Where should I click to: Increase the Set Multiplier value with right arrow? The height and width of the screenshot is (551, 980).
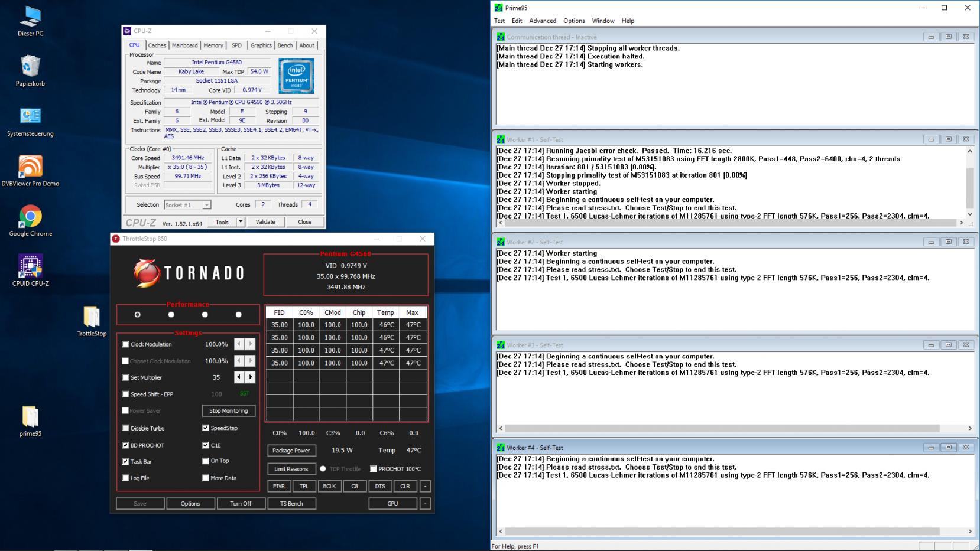pos(251,377)
